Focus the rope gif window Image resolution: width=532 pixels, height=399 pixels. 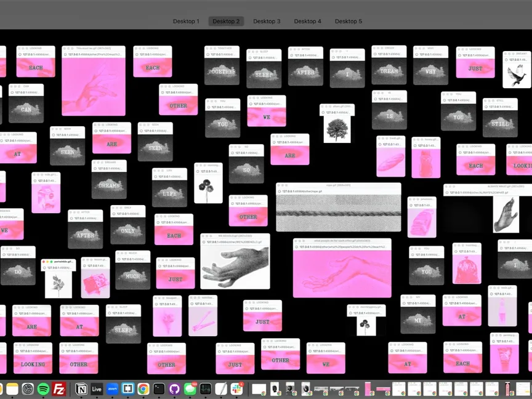(x=338, y=209)
